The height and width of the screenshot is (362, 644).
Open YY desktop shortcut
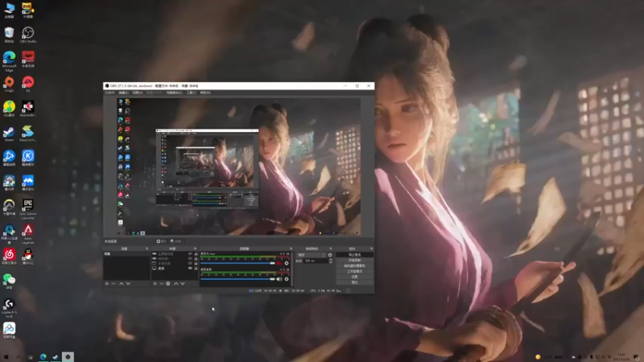point(28,10)
